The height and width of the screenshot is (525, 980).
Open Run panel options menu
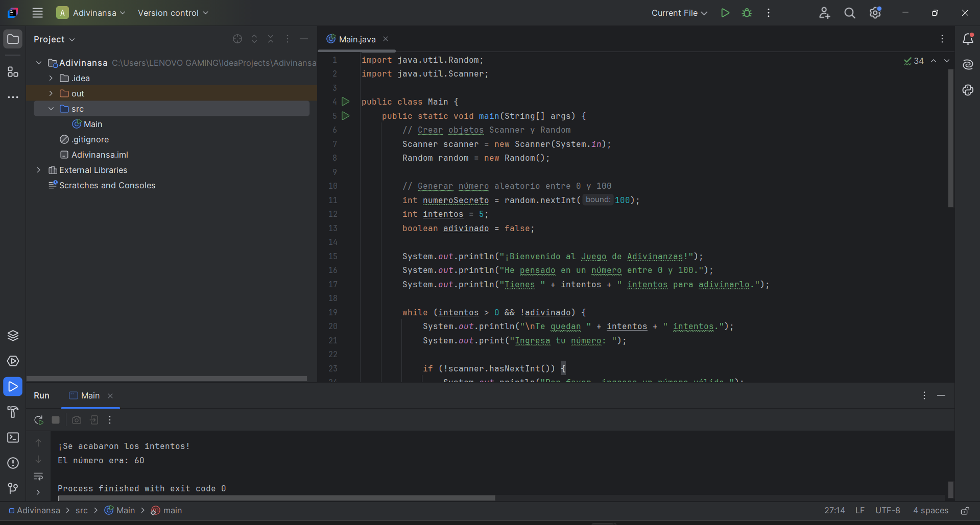(x=924, y=395)
